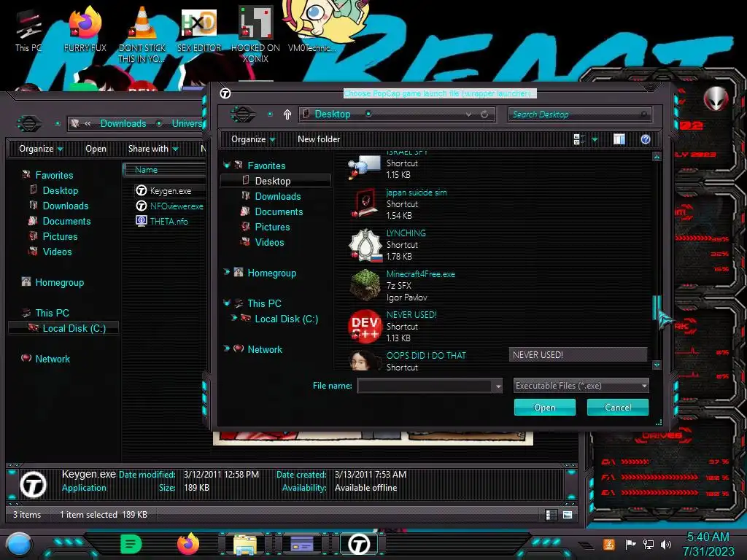747x560 pixels.
Task: Click the help icon in dialog toolbar
Action: 646,139
